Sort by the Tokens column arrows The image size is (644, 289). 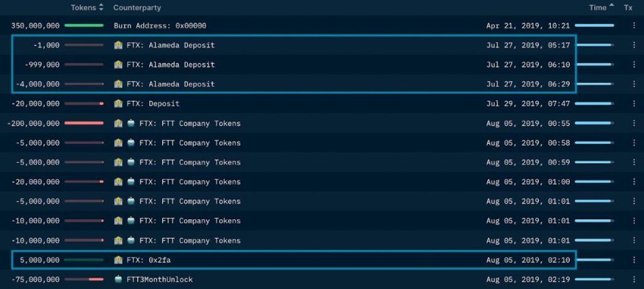(x=101, y=8)
